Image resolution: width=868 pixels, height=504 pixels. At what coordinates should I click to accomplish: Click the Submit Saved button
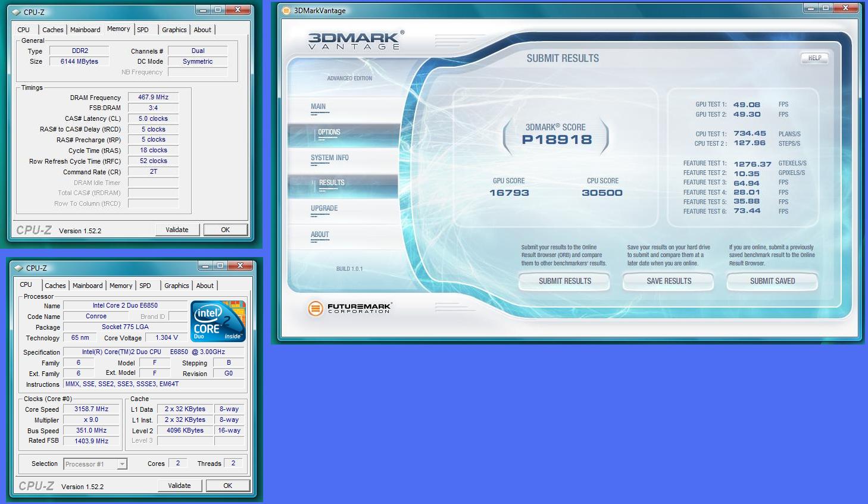pyautogui.click(x=772, y=281)
